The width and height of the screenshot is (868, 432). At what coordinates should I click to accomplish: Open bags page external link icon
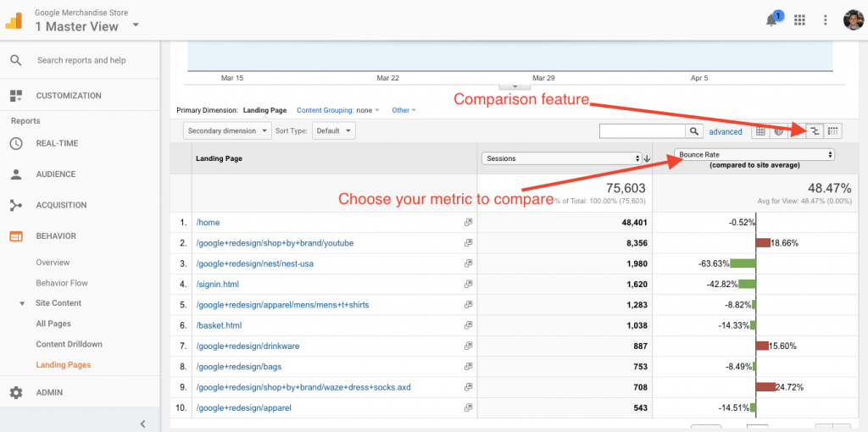click(468, 367)
